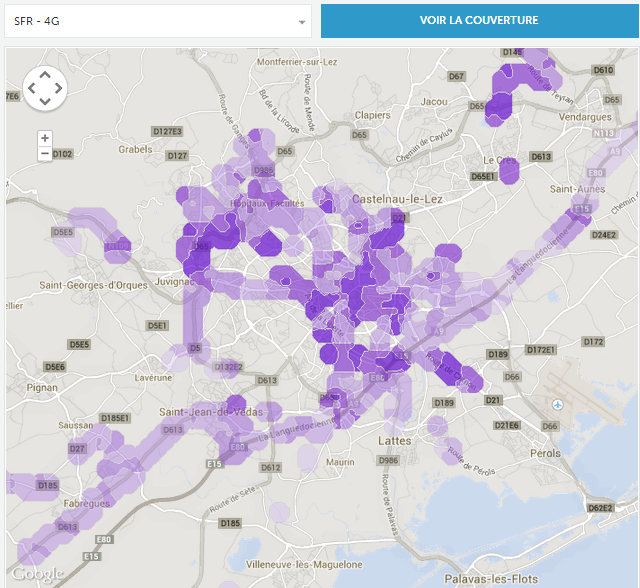Pan the map up with the arrow
This screenshot has height=588, width=640.
click(x=45, y=75)
